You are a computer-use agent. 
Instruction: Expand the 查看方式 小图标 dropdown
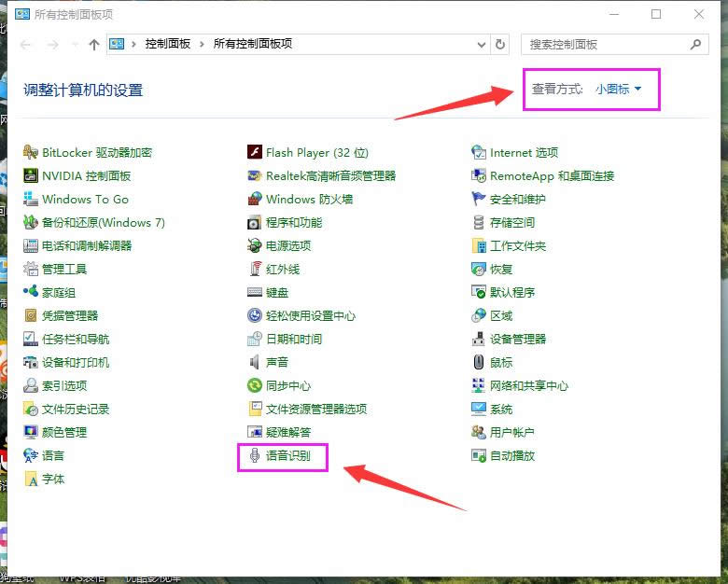[x=618, y=89]
